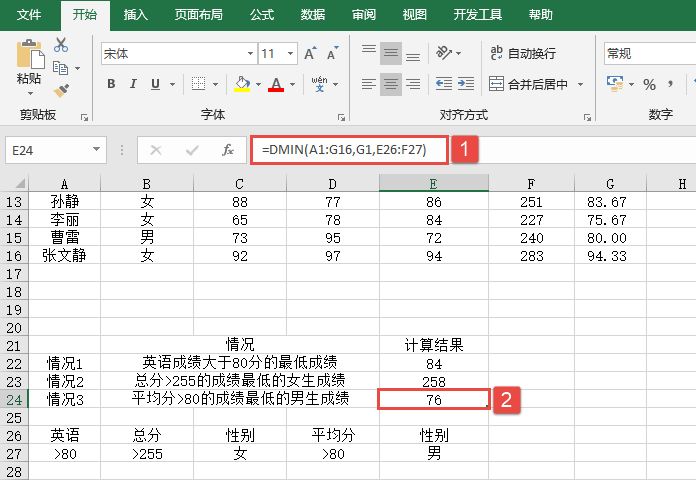Image resolution: width=696 pixels, height=480 pixels.
Task: Switch to the 插入 ribbon tab
Action: 136,15
